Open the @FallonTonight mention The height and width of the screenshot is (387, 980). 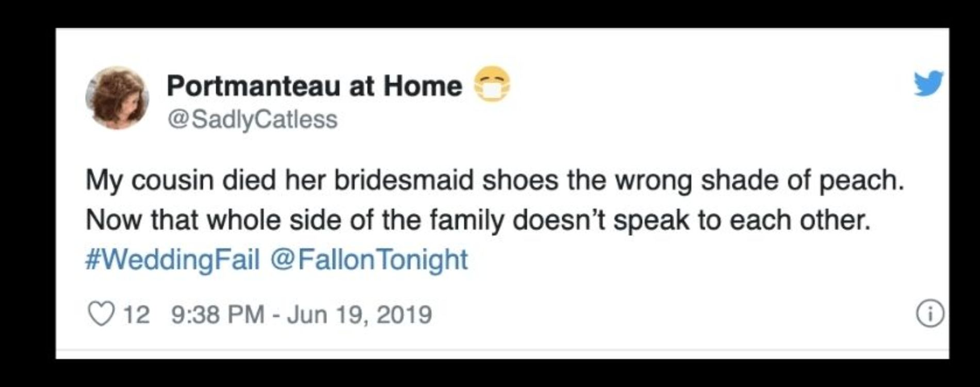click(x=369, y=260)
